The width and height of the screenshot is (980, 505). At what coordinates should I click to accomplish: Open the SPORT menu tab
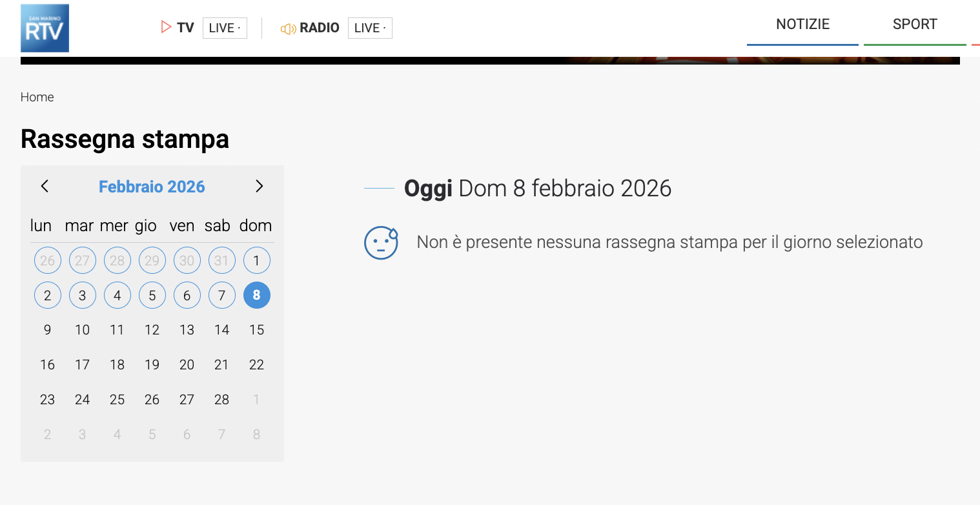[x=914, y=25]
